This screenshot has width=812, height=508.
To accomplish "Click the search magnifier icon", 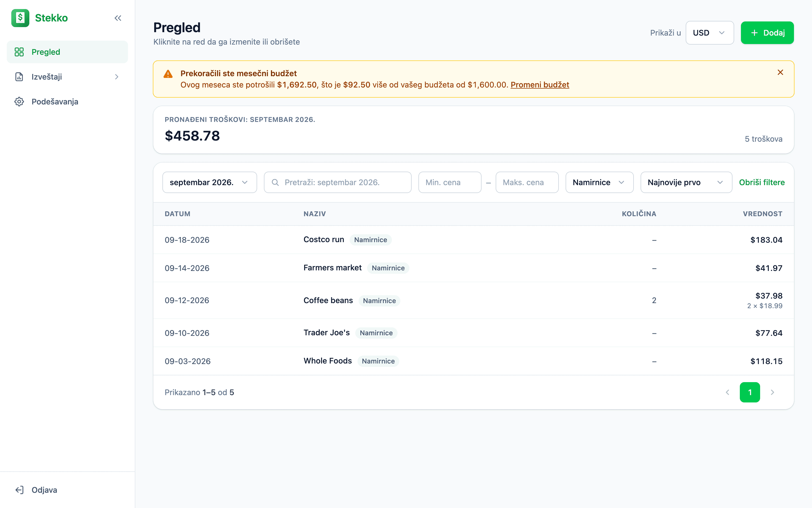I will pyautogui.click(x=275, y=182).
